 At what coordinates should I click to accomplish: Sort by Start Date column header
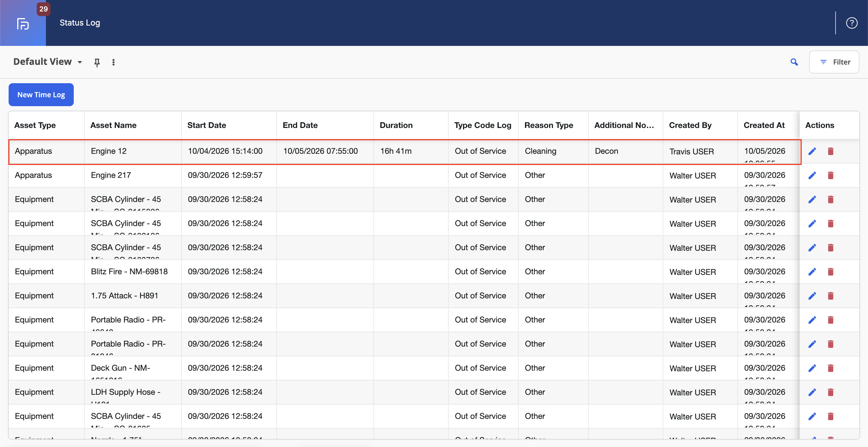[207, 125]
